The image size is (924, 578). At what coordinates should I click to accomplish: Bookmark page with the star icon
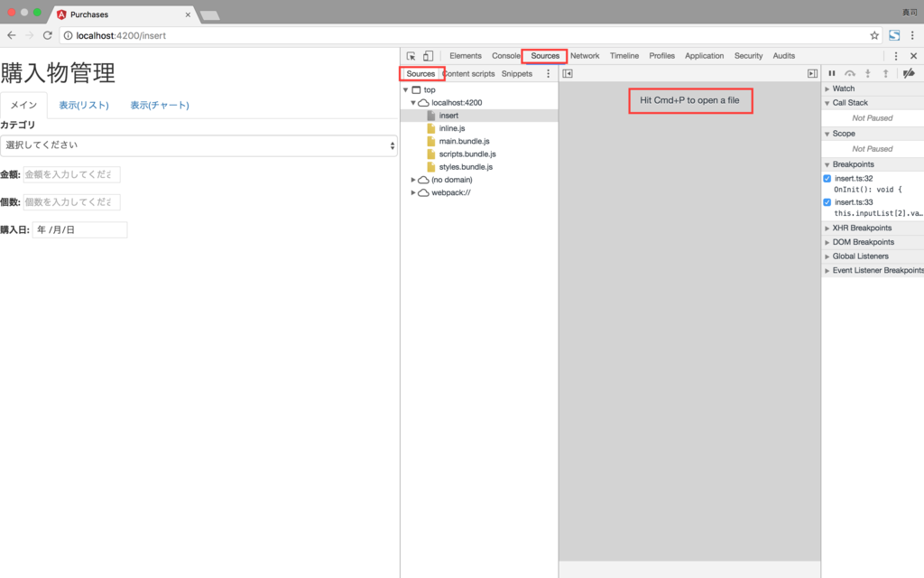[x=874, y=35]
